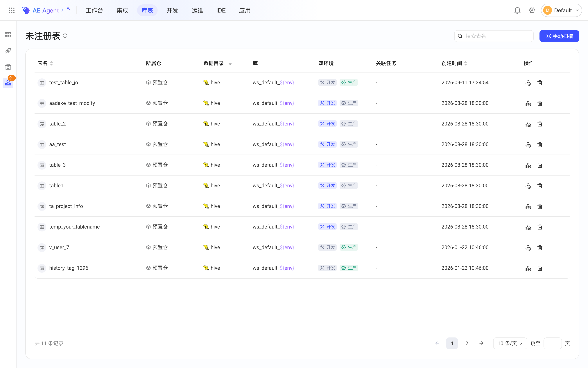Switch to the 开发 tab
The height and width of the screenshot is (368, 588).
[172, 10]
